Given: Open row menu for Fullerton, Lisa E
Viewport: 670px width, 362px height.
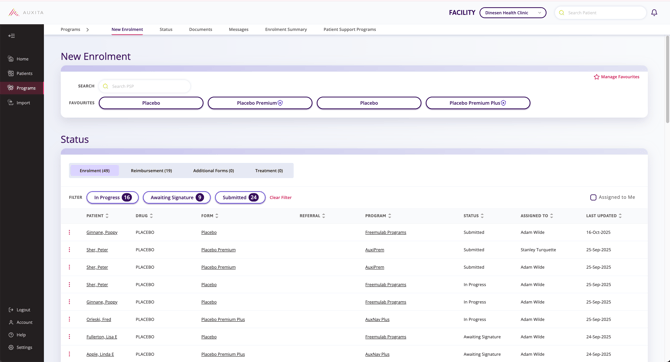Looking at the screenshot, I should coord(69,337).
